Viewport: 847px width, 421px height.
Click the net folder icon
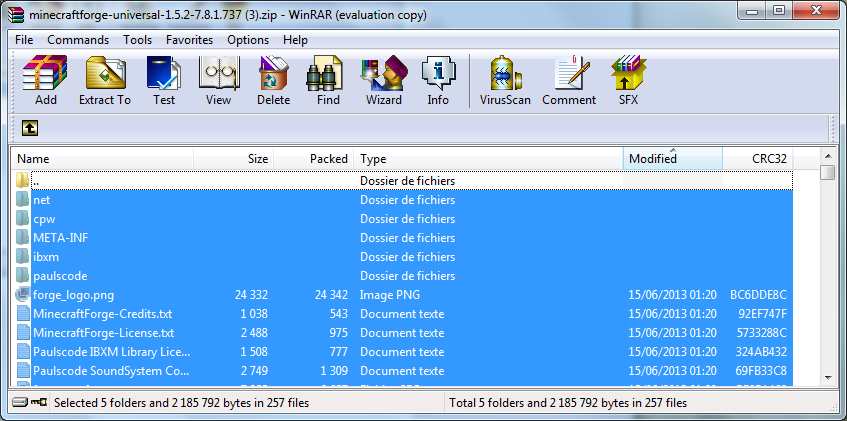(x=22, y=200)
